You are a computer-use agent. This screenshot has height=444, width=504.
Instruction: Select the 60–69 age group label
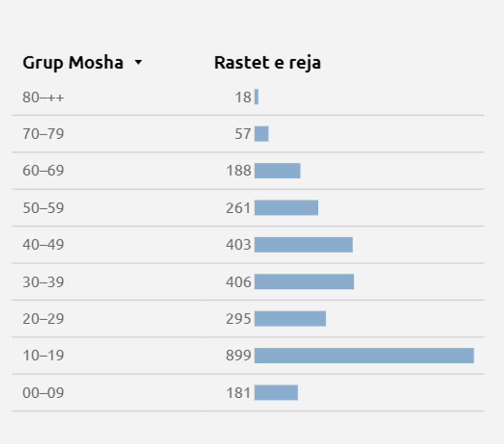point(43,171)
